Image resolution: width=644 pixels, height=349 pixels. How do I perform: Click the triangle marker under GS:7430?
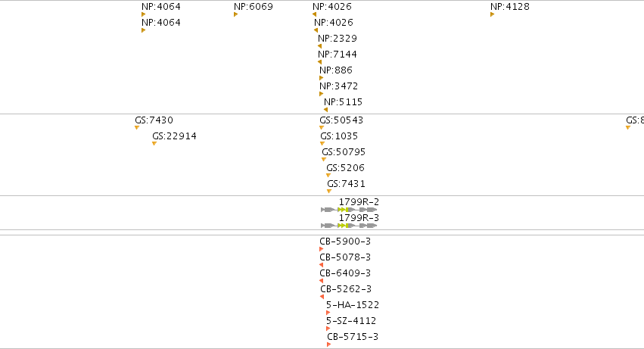coord(137,127)
